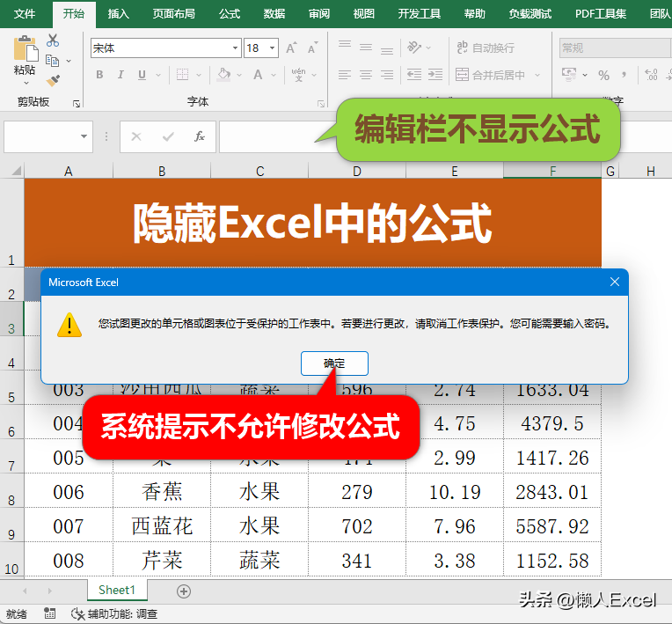The image size is (672, 624).
Task: Click the Cut scissors icon
Action: [53, 40]
